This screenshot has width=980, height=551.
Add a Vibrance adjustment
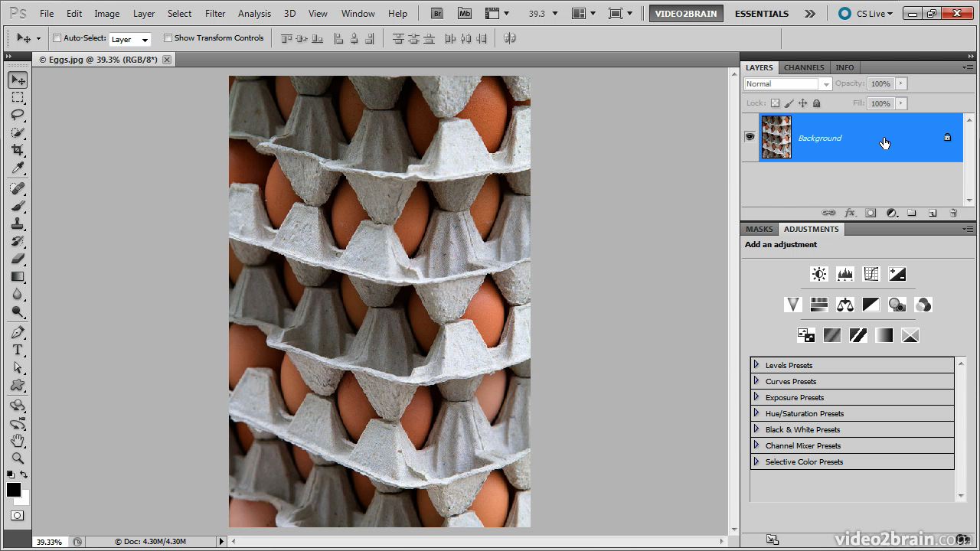pos(793,305)
